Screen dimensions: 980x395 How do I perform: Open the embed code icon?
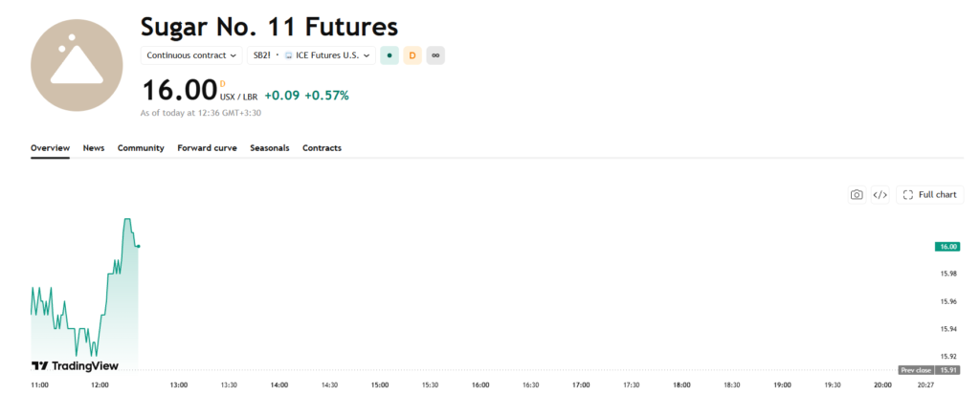[x=880, y=194]
